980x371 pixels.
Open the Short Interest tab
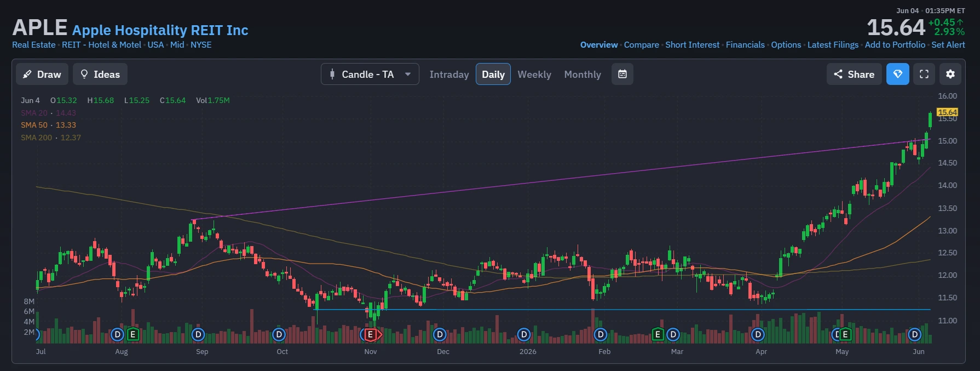(693, 45)
